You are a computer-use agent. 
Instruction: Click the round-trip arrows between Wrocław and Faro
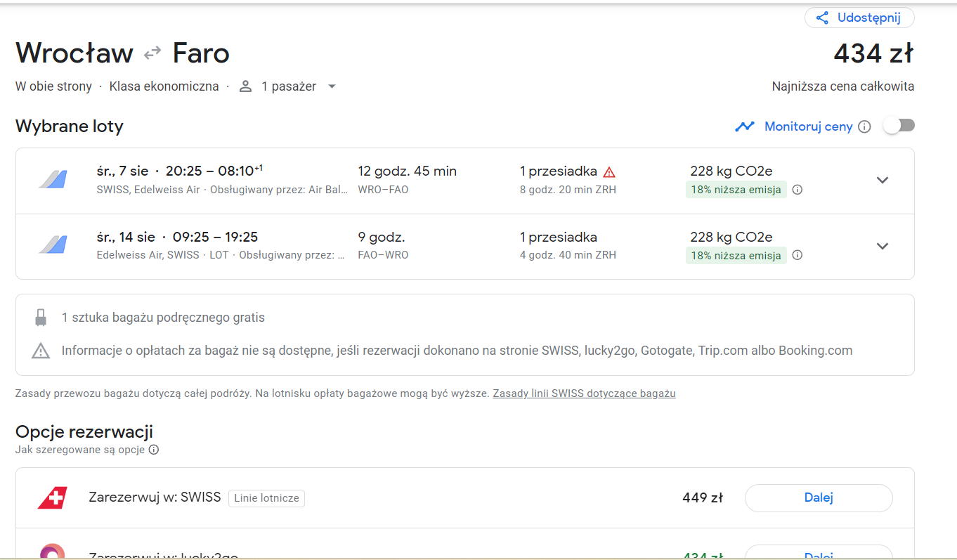coord(152,53)
